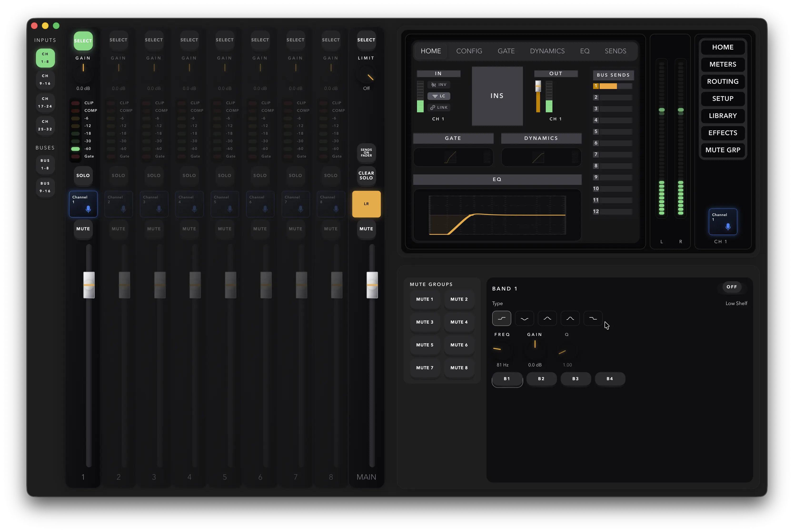The width and height of the screenshot is (794, 532).
Task: Click the MAIN fader handle
Action: (372, 285)
